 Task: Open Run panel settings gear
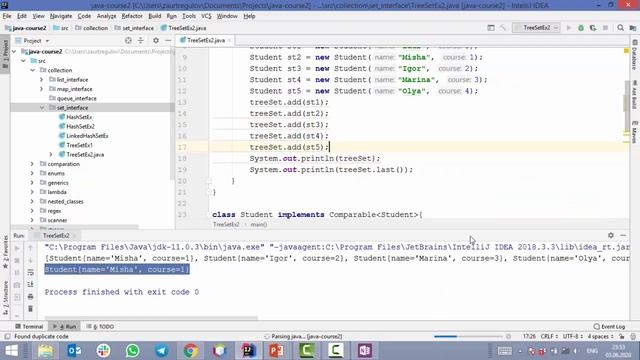pos(611,236)
